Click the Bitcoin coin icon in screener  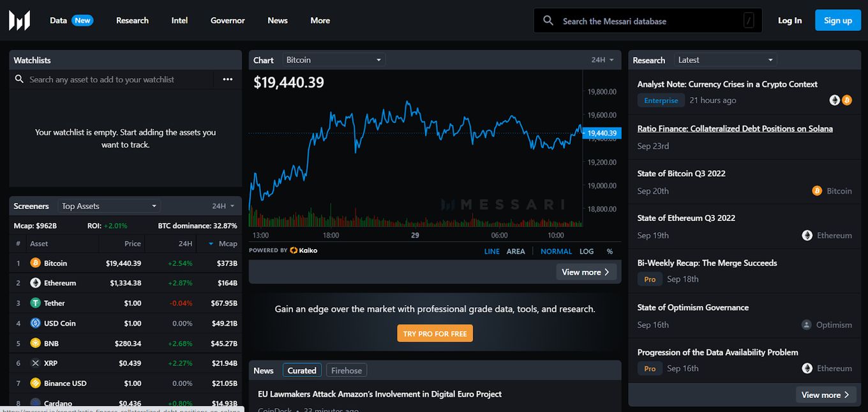pos(36,263)
